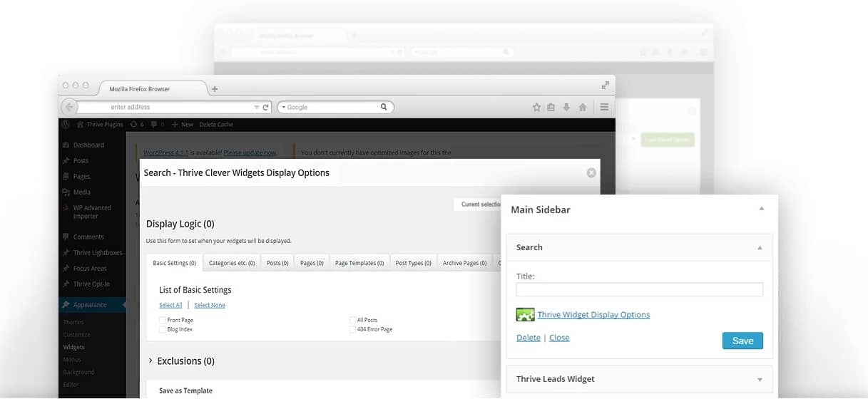Collapse the Search widget arrow
868x414 pixels.
click(x=760, y=247)
